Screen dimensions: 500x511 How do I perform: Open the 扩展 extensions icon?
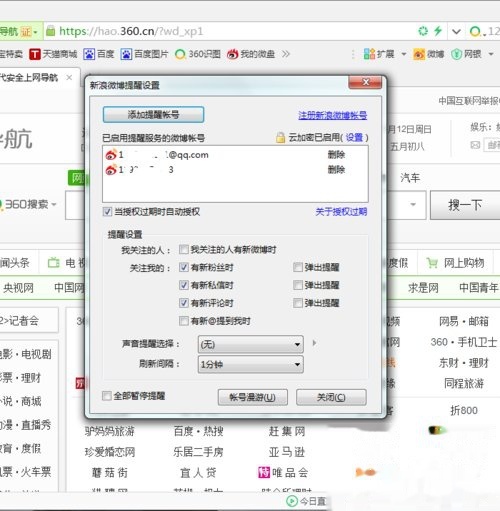coord(369,54)
